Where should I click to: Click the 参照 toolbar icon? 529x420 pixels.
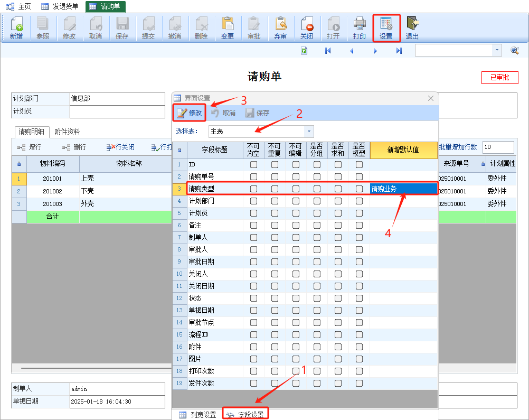tap(43, 28)
